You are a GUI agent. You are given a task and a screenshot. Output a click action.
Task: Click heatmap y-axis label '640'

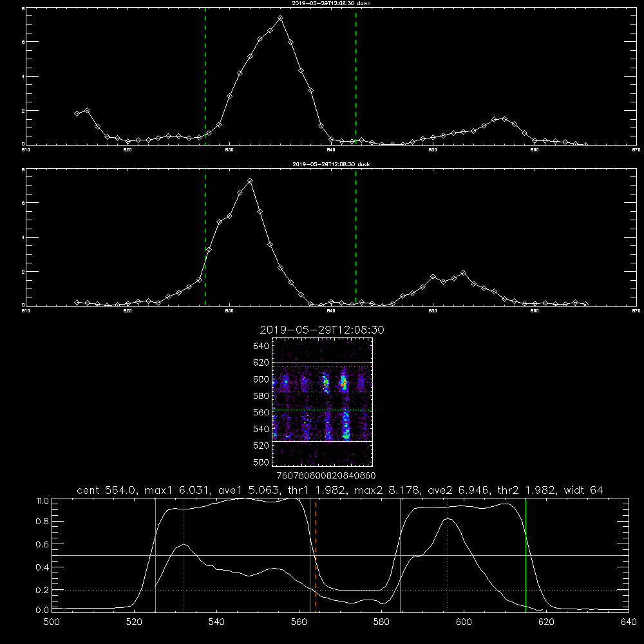coord(261,346)
